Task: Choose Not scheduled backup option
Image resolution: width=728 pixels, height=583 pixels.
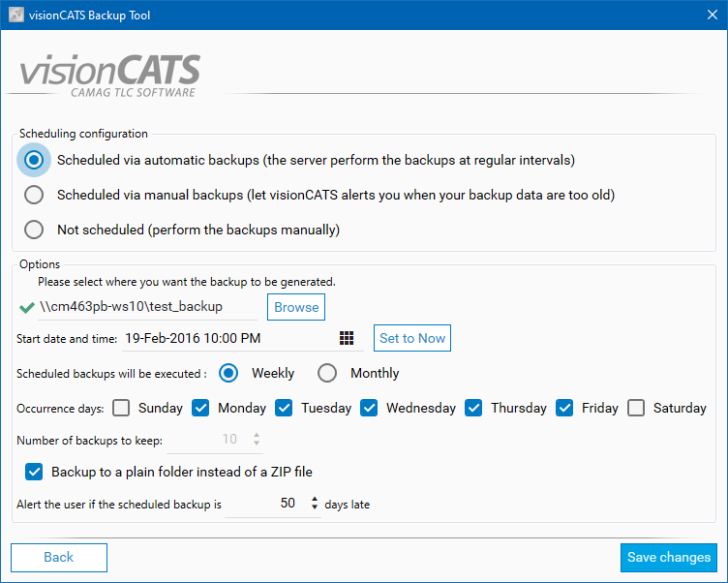Action: [x=35, y=230]
